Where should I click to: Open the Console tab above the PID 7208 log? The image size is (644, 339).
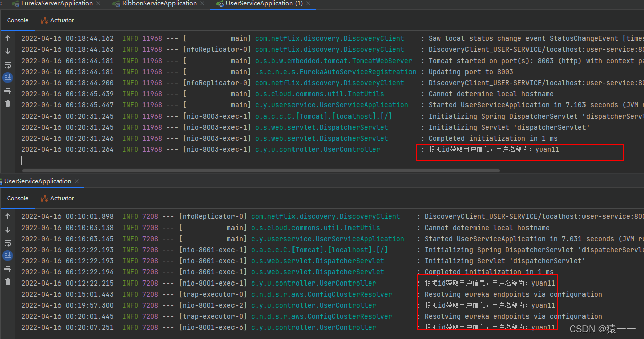[x=18, y=198]
